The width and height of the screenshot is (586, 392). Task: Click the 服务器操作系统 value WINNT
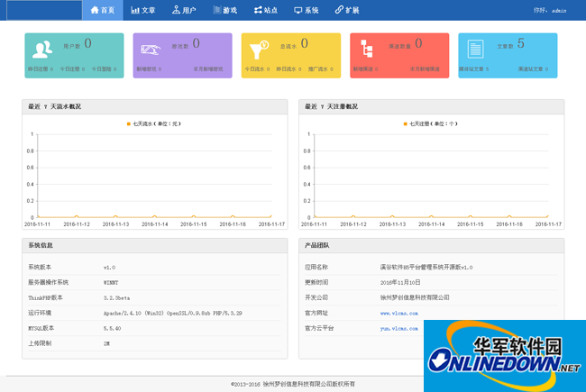[111, 283]
